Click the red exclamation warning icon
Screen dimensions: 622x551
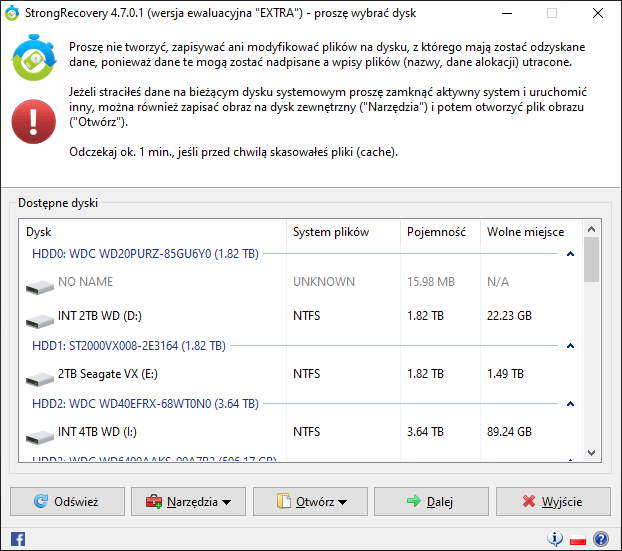tap(34, 121)
